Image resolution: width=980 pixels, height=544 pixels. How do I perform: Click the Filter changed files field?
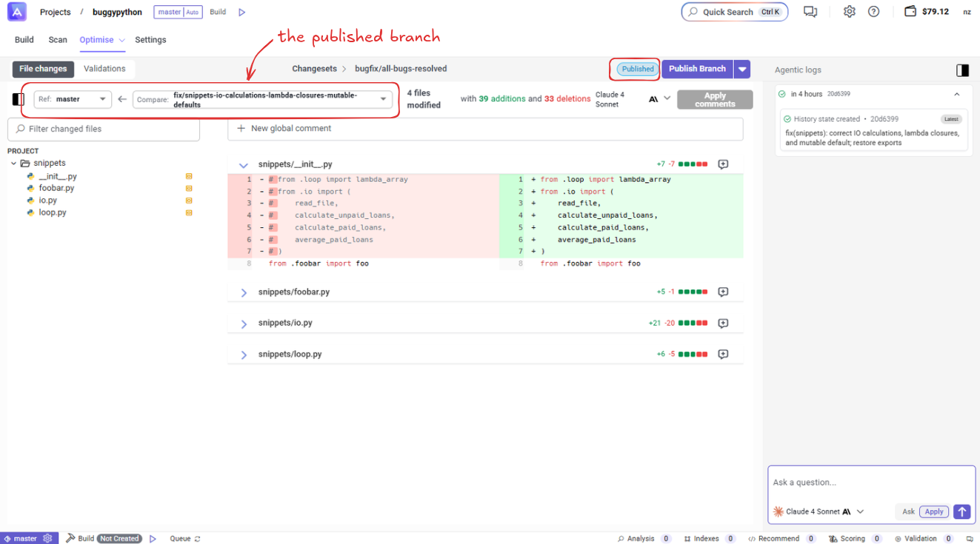(x=104, y=130)
